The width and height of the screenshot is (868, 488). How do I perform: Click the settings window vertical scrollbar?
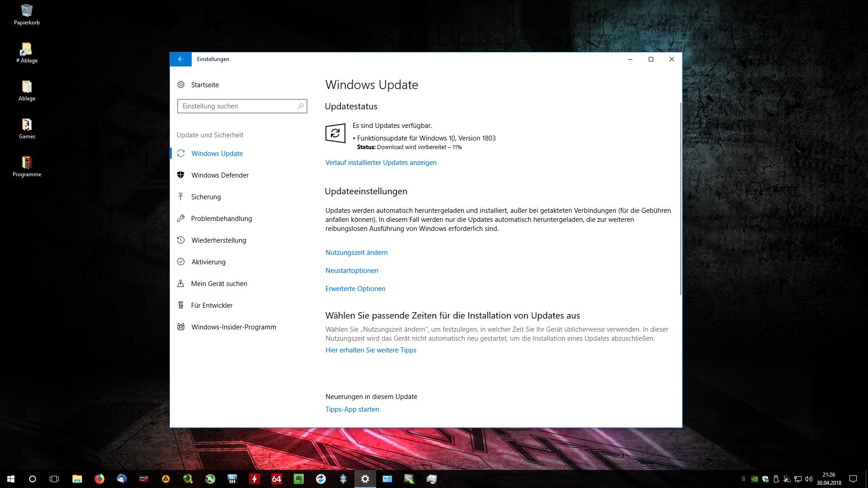[680, 199]
